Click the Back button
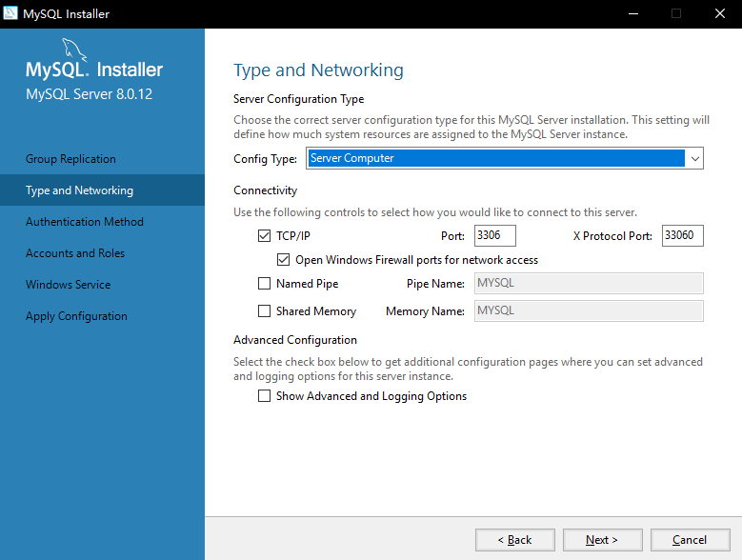The height and width of the screenshot is (560, 742). coord(515,540)
